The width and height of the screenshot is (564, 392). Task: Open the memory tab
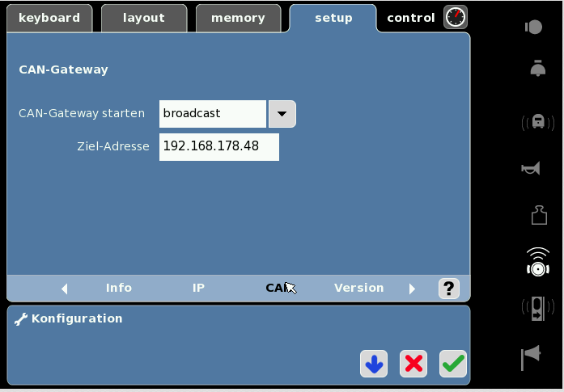click(238, 18)
